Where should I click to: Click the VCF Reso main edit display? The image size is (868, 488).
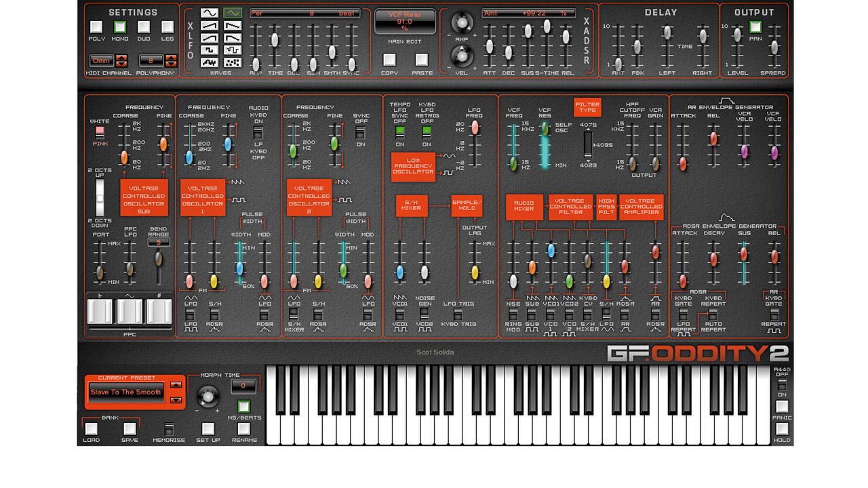[x=404, y=21]
